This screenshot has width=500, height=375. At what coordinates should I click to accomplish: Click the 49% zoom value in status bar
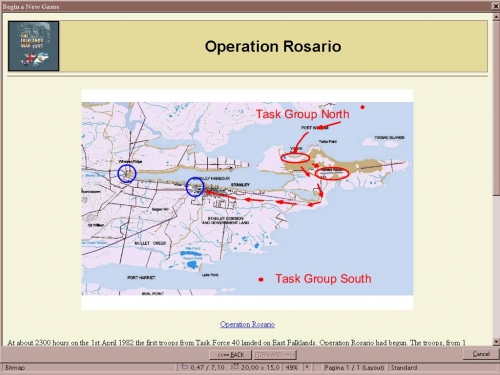[292, 367]
